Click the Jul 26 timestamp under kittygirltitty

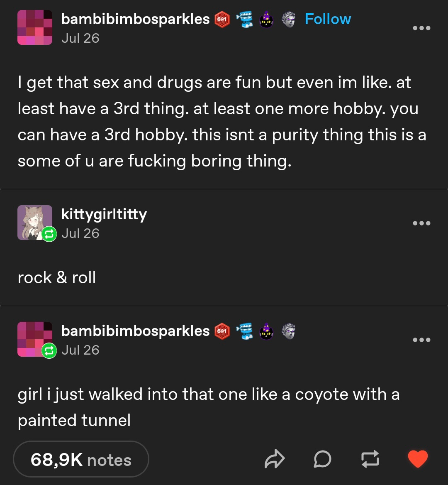[x=80, y=233]
